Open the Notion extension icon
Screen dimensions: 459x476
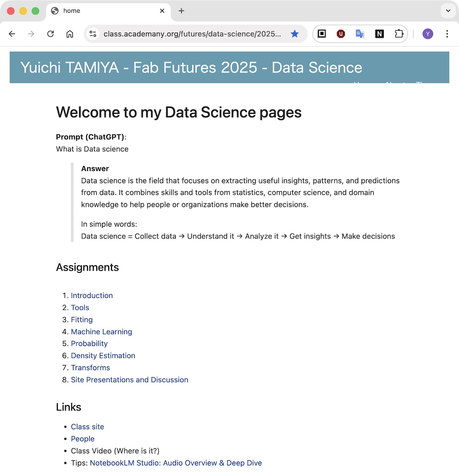(x=379, y=34)
